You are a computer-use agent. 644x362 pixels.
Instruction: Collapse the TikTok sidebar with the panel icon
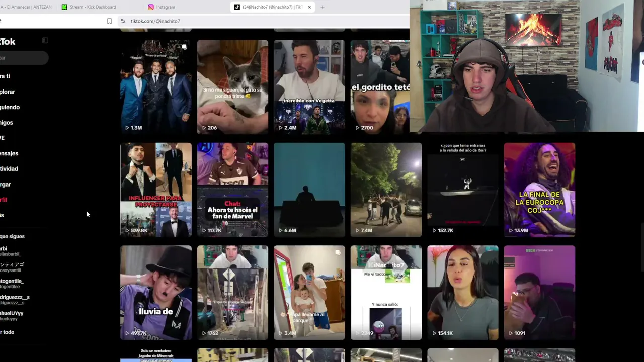pos(45,40)
